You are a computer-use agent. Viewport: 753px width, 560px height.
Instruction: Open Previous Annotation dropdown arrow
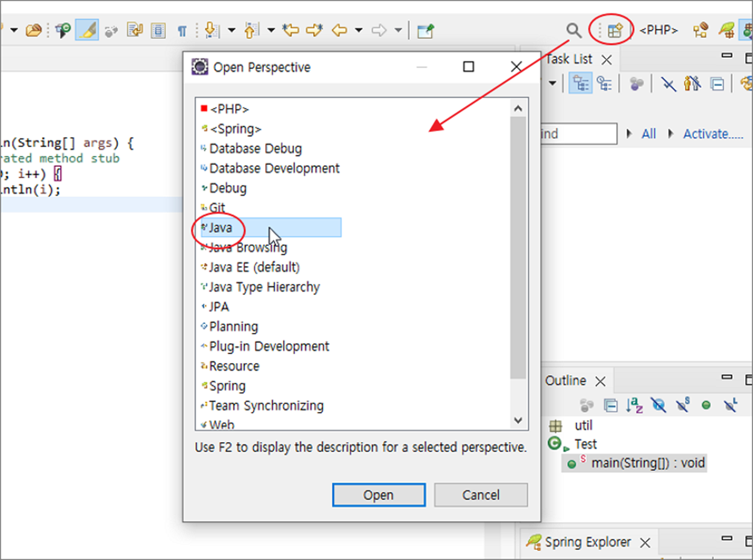point(271,30)
